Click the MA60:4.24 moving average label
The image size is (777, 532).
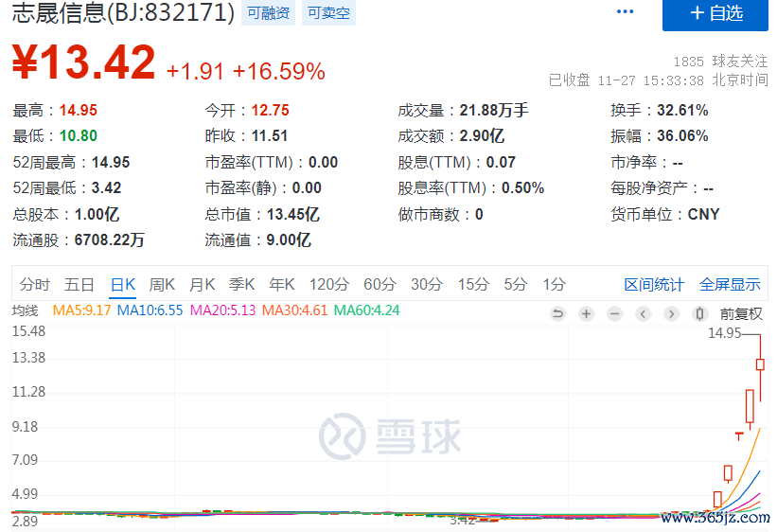366,310
